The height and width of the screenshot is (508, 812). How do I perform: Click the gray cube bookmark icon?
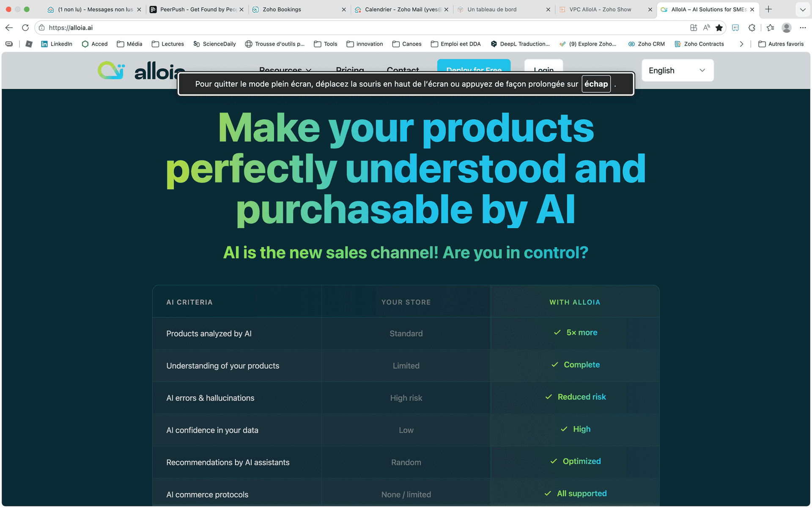tap(29, 44)
